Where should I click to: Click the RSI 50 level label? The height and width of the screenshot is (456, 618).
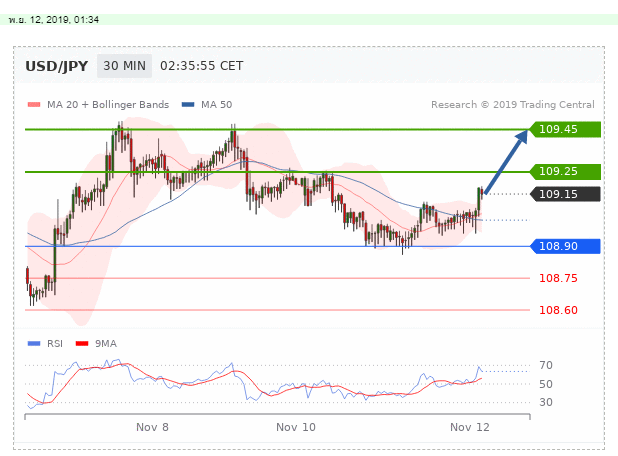coord(546,384)
